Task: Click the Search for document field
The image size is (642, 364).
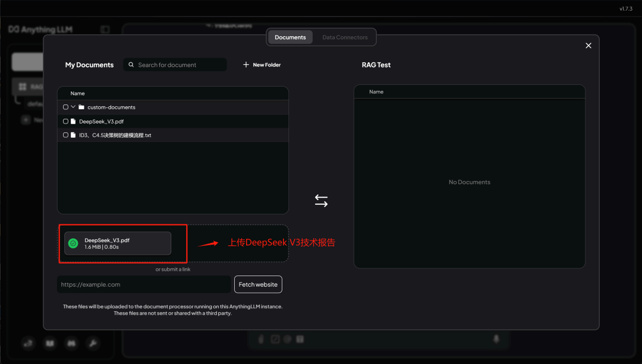Action: 175,65
